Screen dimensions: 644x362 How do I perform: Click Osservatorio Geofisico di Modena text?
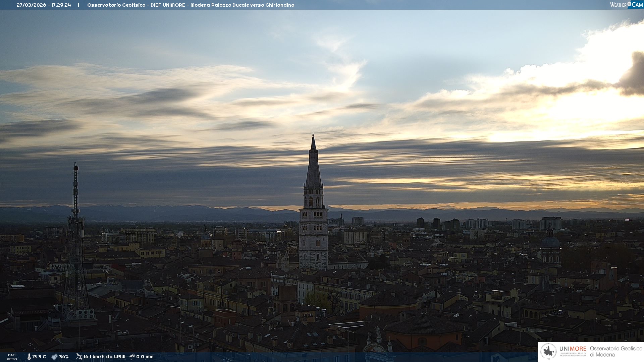click(616, 352)
